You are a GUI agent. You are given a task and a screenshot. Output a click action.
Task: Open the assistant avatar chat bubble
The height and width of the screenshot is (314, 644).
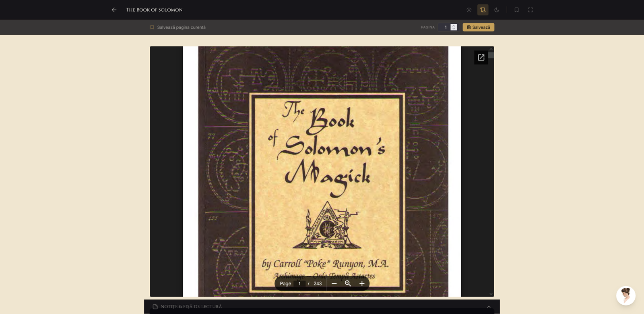pyautogui.click(x=626, y=295)
